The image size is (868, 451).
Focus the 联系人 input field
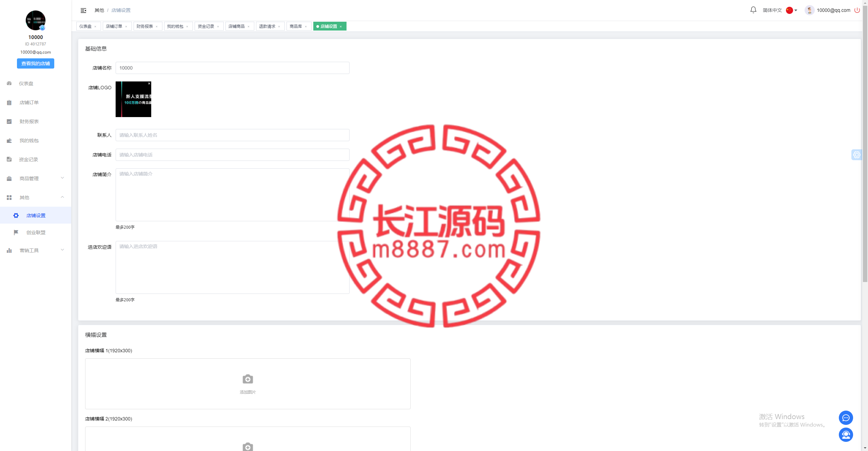pyautogui.click(x=233, y=135)
